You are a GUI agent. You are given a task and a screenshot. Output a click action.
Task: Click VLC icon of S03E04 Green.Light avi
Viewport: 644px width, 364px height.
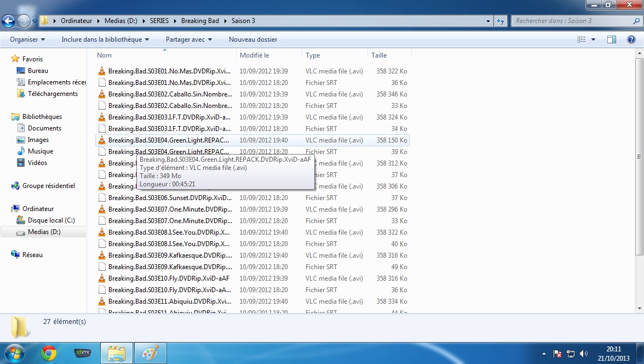102,140
